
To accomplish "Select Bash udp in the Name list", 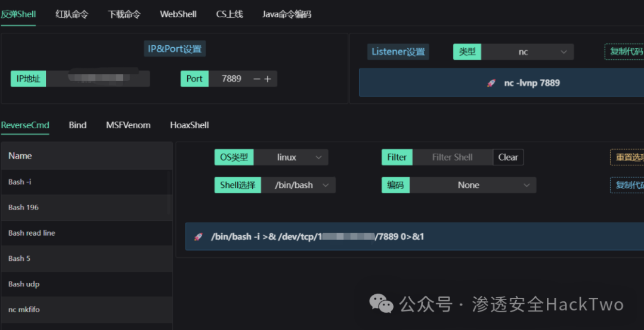I will coord(86,284).
